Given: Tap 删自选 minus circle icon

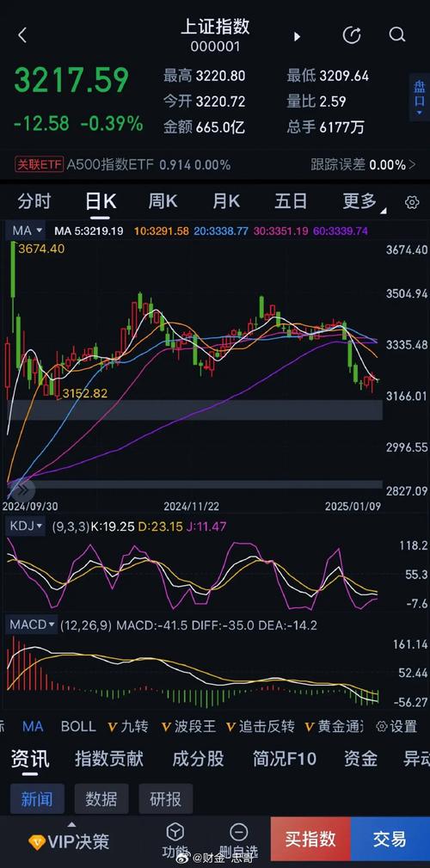Looking at the screenshot, I should click(x=238, y=832).
